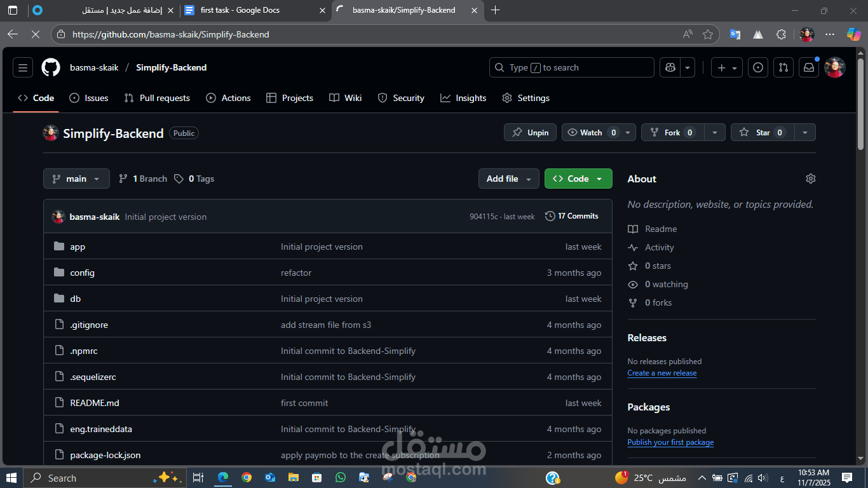This screenshot has height=488, width=868.
Task: Open Task View on taskbar
Action: tap(198, 478)
